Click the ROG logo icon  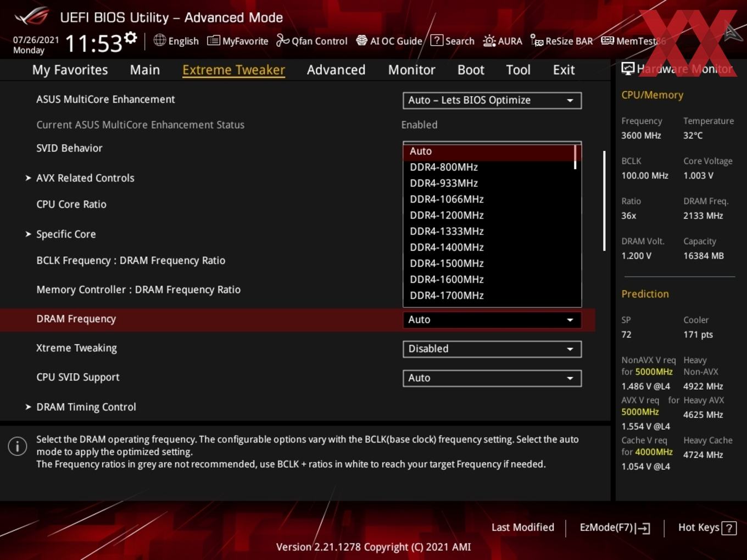32,16
